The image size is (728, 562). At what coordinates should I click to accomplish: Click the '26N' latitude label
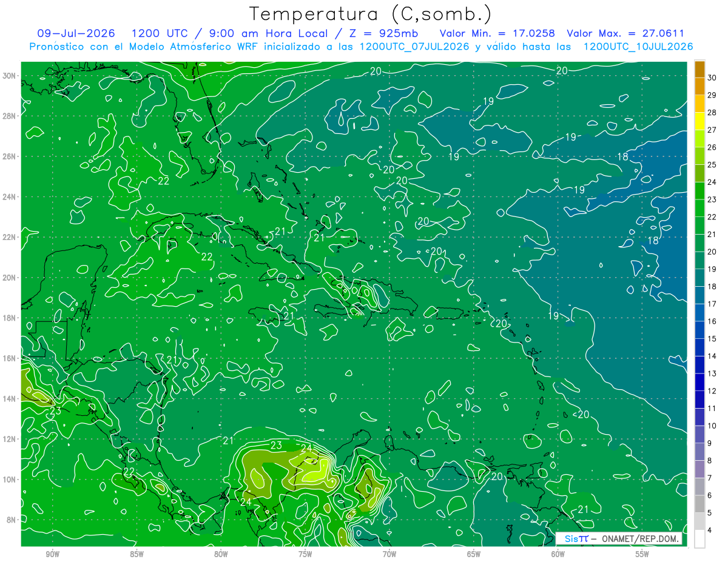9,156
